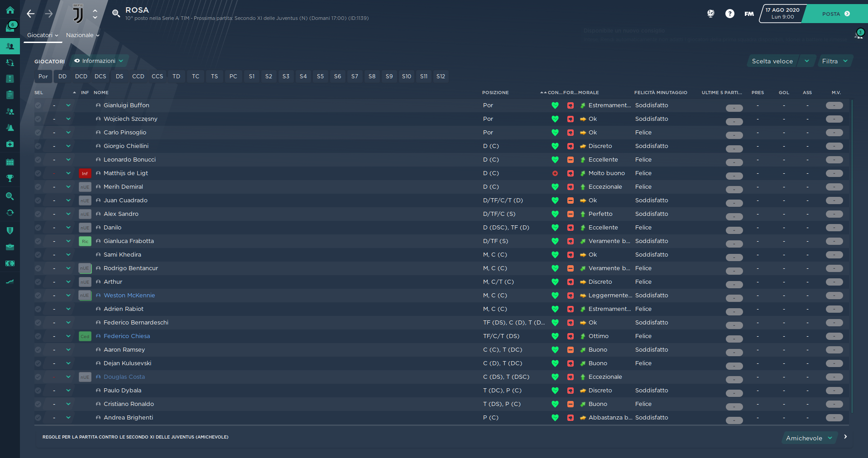Open the Transfers arrows sidebar icon
Viewport: 868px width, 458px height.
pyautogui.click(x=10, y=213)
